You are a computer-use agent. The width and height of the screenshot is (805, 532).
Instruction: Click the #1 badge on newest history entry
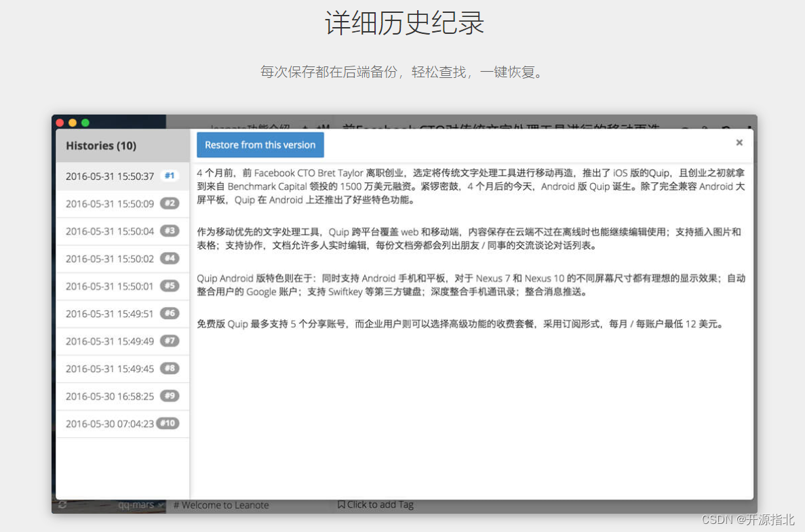(x=168, y=176)
